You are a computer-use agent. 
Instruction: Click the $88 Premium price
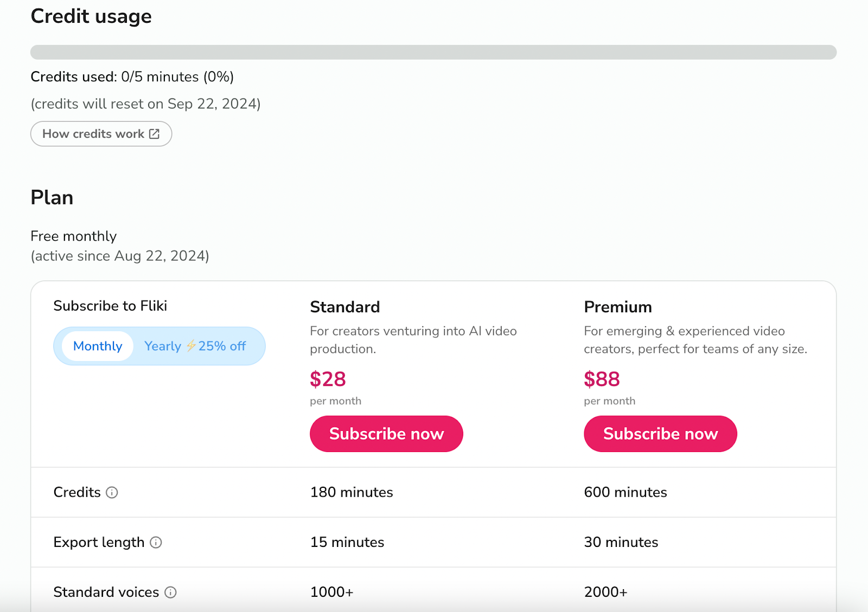[x=602, y=379]
